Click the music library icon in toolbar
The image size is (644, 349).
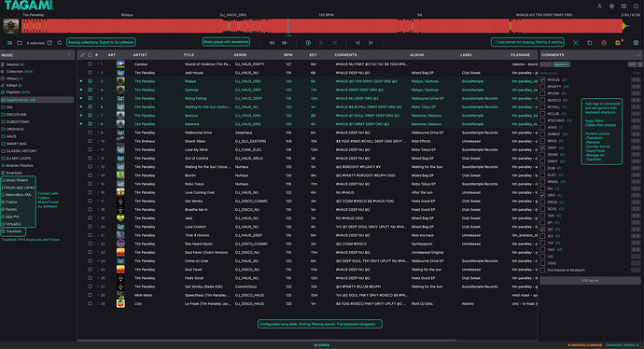coord(9,43)
